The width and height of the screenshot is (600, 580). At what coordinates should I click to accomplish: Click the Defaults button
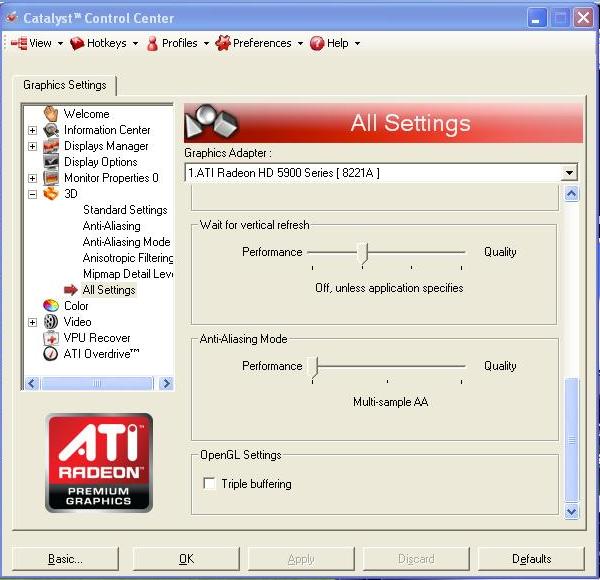[x=532, y=559]
